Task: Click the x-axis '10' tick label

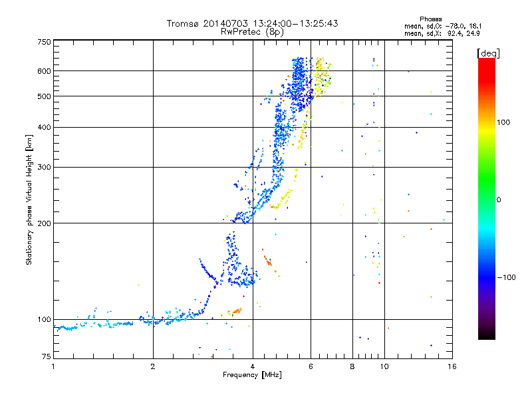Action: (384, 366)
